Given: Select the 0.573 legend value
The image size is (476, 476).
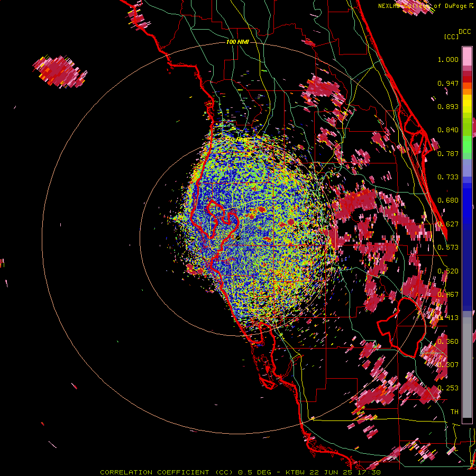Looking at the screenshot, I should [x=448, y=248].
